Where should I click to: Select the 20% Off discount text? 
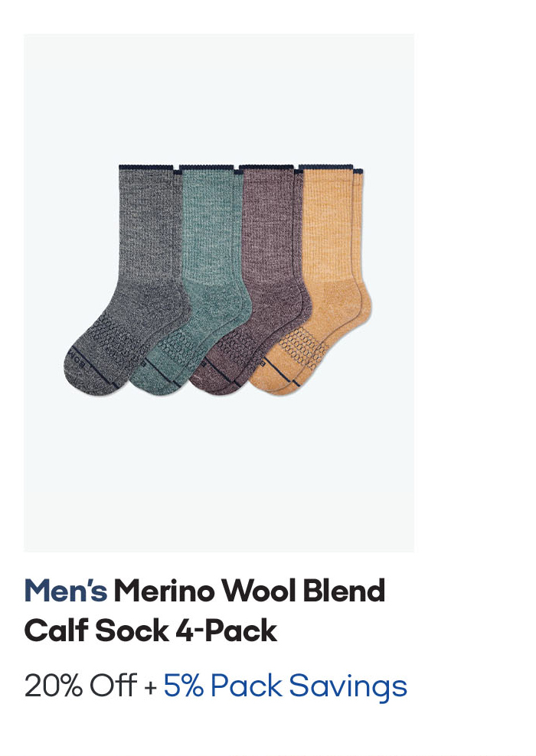80,686
